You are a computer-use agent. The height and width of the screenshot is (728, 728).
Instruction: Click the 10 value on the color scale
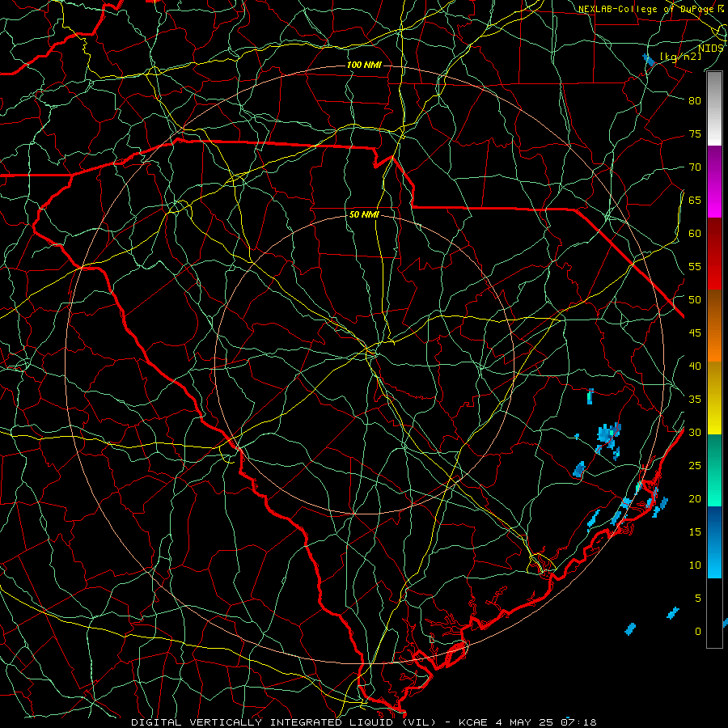[x=695, y=565]
